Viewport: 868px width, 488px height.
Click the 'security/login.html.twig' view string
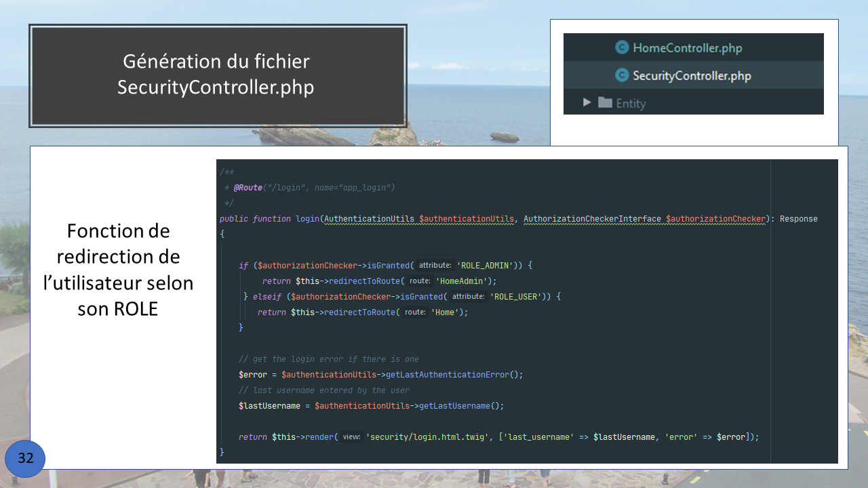427,437
